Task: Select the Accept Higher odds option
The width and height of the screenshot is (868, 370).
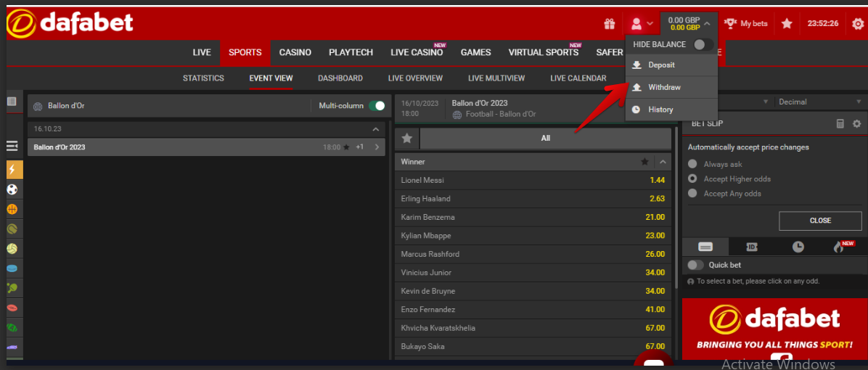Action: pos(692,178)
